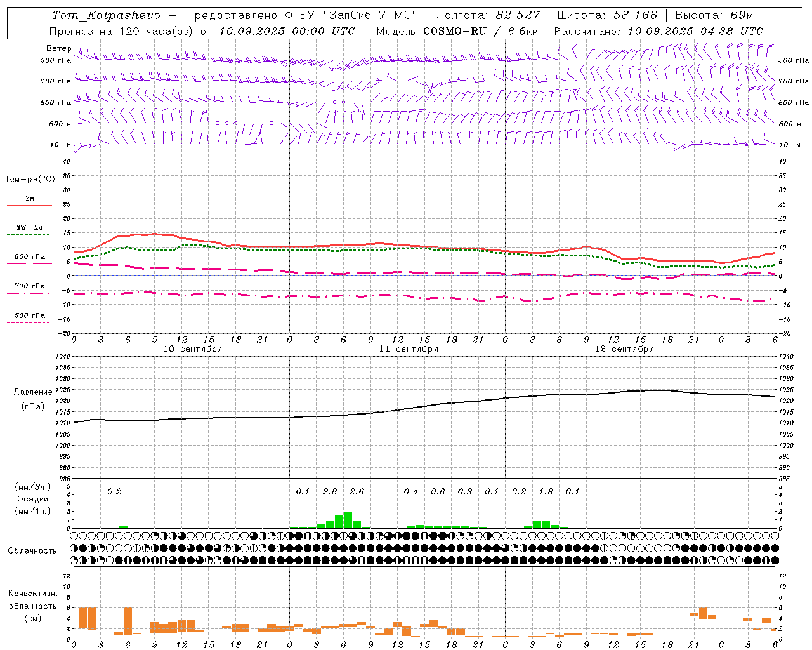Click the 0.6 precipitation total value
This screenshot has width=812, height=650.
coord(438,491)
